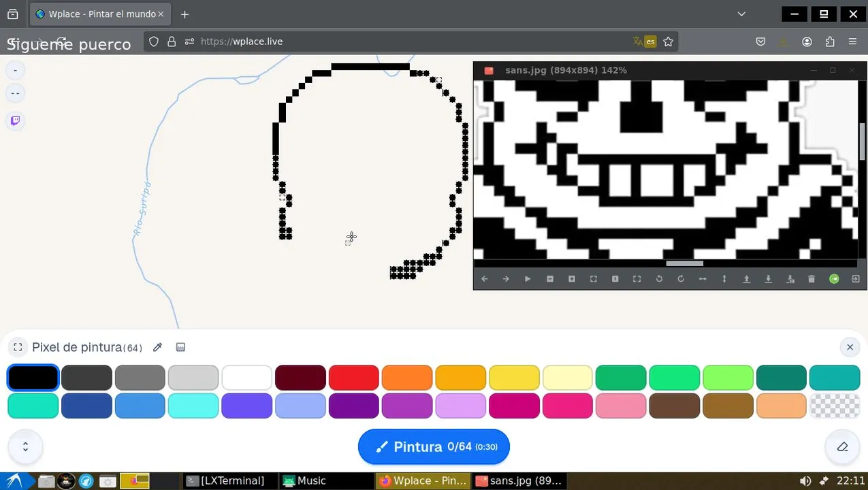Open a new browser tab
The image size is (868, 490).
click(184, 14)
